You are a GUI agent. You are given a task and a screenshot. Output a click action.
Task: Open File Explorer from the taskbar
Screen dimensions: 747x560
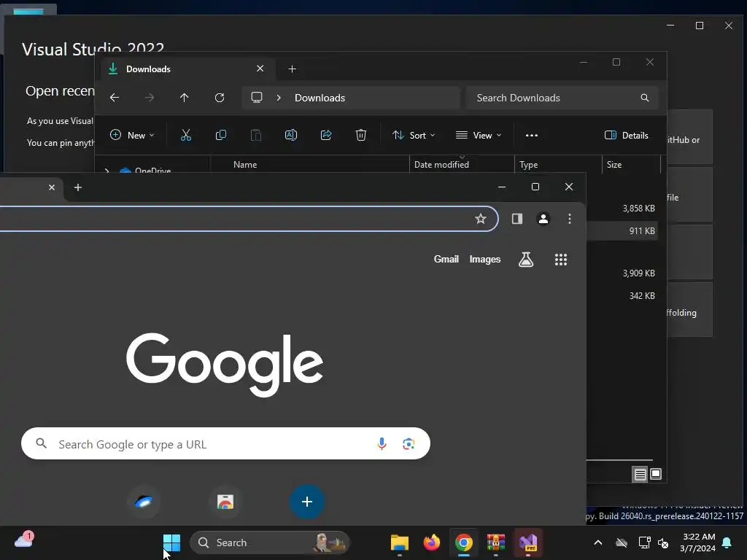pyautogui.click(x=400, y=542)
